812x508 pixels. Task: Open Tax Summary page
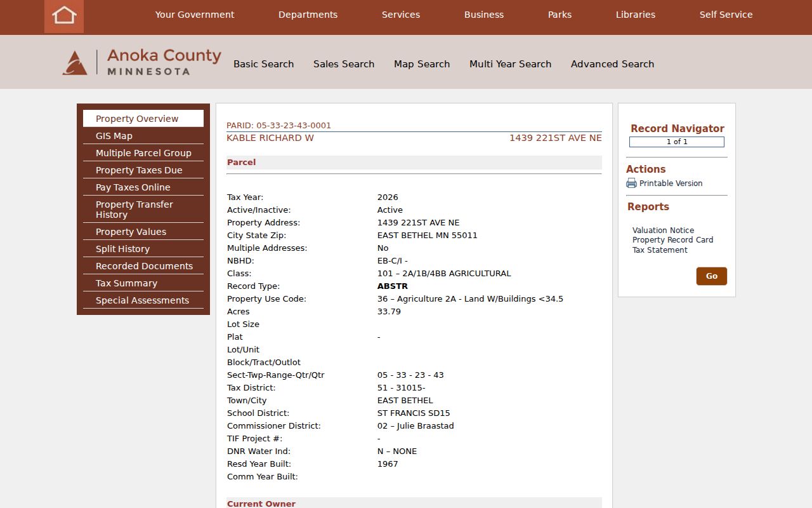[143, 283]
